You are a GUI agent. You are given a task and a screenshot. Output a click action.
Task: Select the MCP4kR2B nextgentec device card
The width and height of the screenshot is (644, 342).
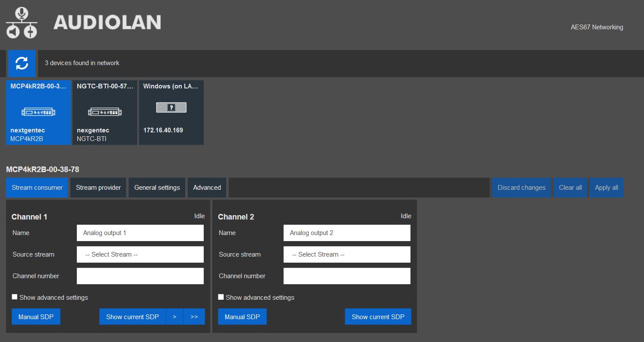[38, 113]
